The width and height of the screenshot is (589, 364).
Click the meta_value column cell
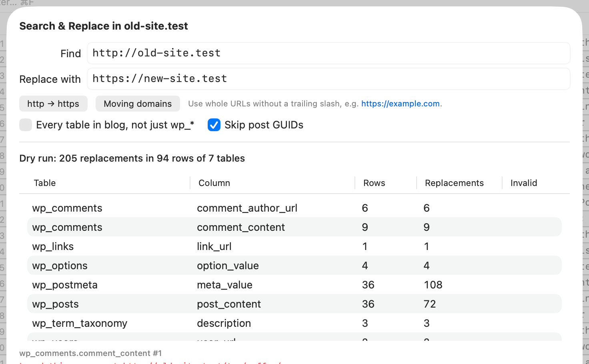point(224,285)
